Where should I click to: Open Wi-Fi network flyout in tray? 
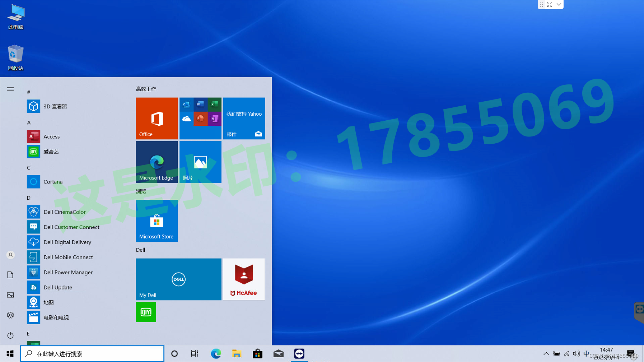566,354
